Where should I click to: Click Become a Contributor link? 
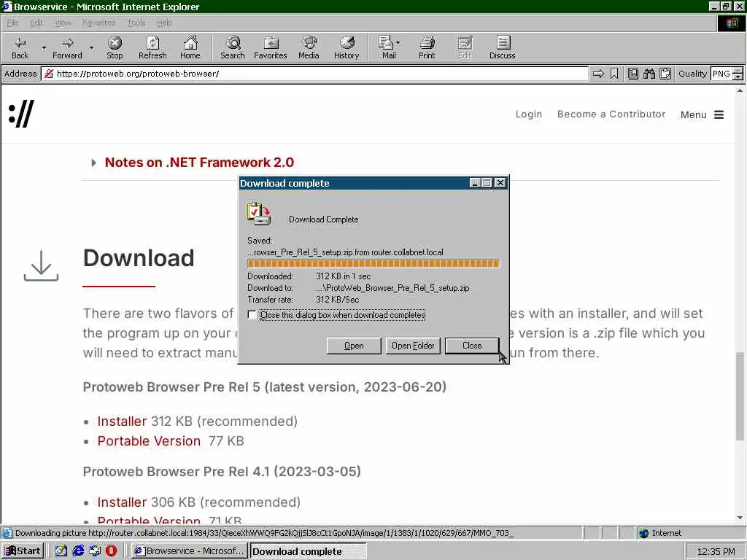pyautogui.click(x=611, y=114)
